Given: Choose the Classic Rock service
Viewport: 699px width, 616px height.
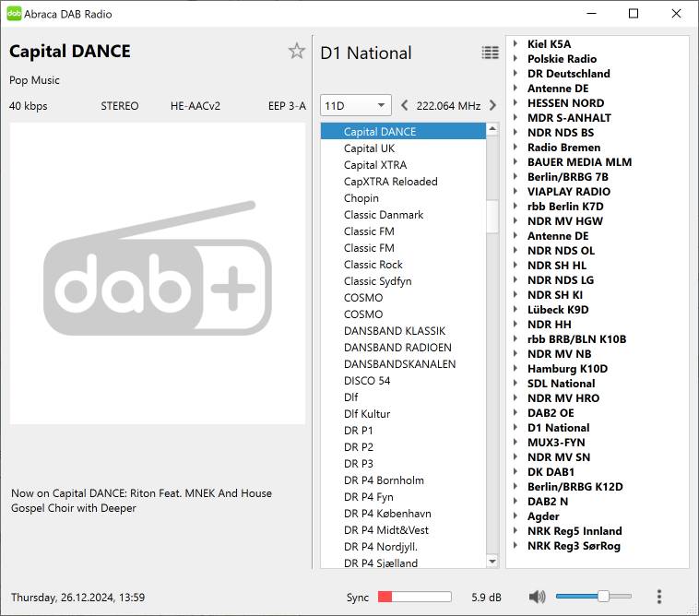Looking at the screenshot, I should tap(373, 265).
